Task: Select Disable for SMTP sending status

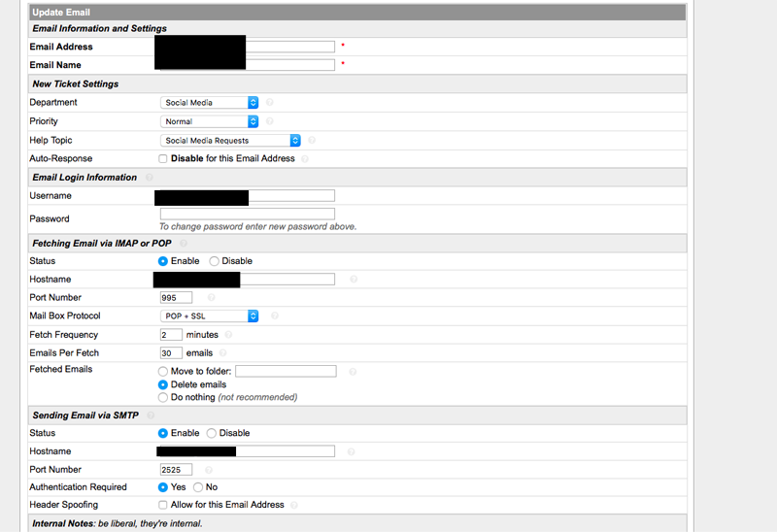Action: click(212, 433)
